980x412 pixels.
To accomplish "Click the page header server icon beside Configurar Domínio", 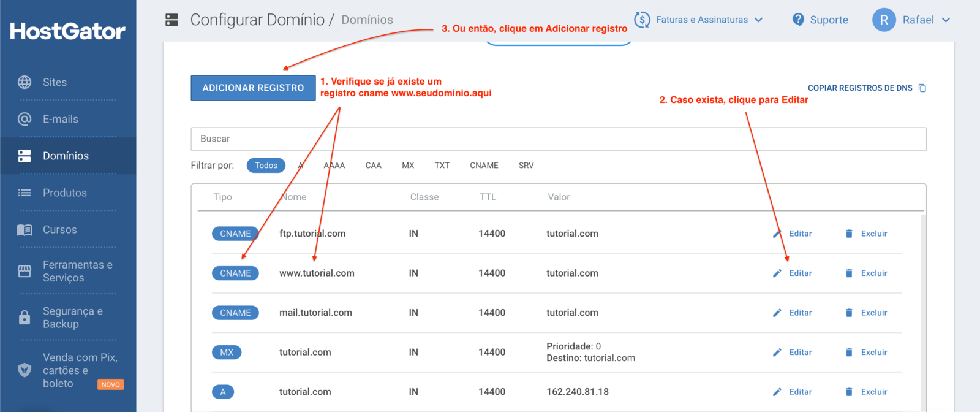I will (x=172, y=20).
